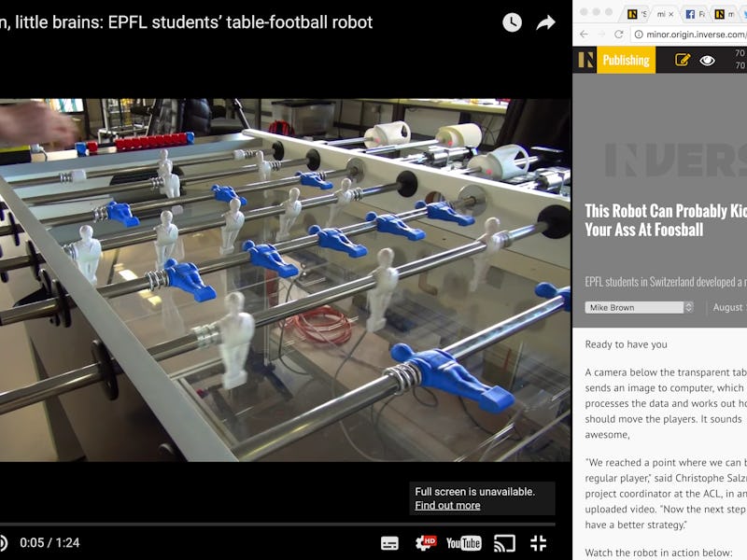The height and width of the screenshot is (560, 747).
Task: Open the Mike Brown author dropdown
Action: click(x=639, y=308)
